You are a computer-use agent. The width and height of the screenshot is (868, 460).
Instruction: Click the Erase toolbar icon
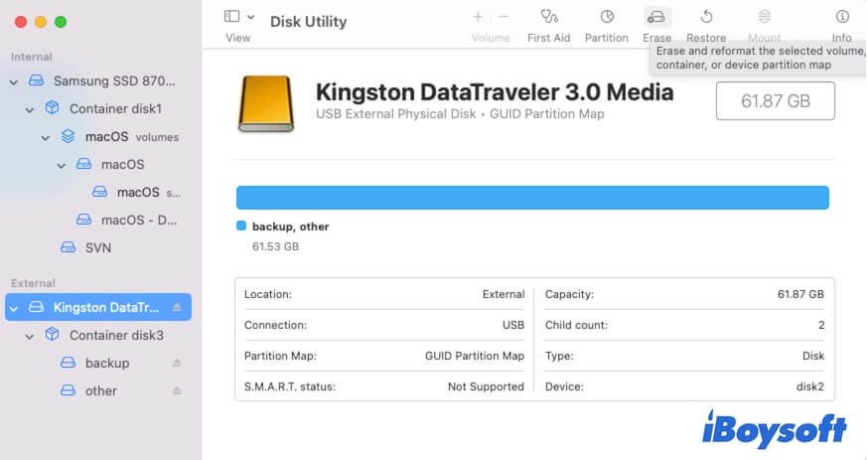coord(656,17)
